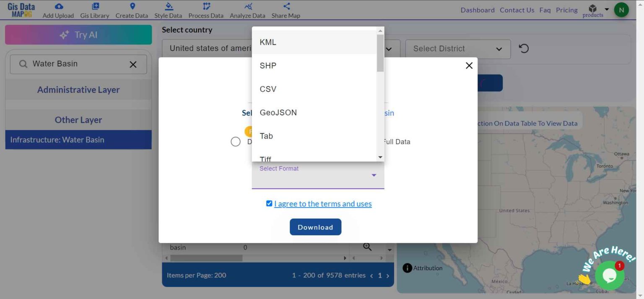Open the Analyze Data tool
The width and height of the screenshot is (644, 299).
tap(247, 10)
